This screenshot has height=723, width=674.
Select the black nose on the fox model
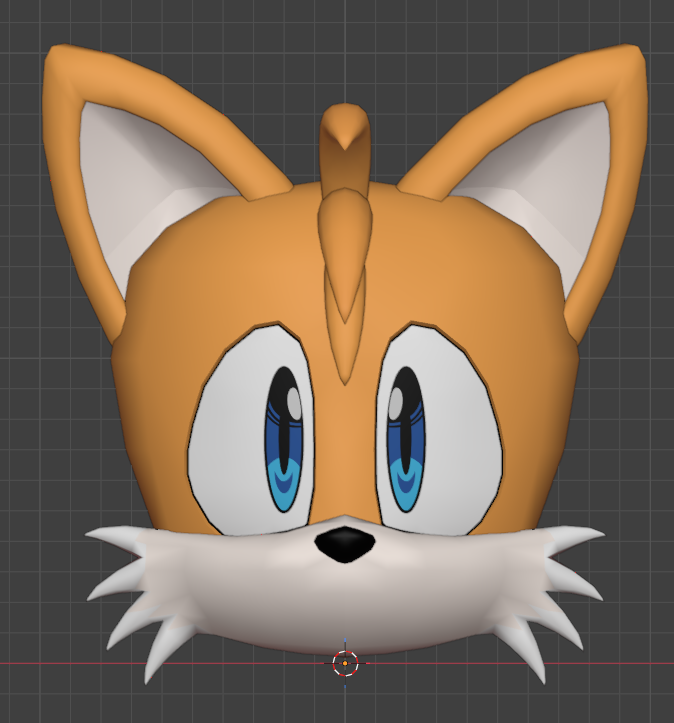click(x=344, y=545)
